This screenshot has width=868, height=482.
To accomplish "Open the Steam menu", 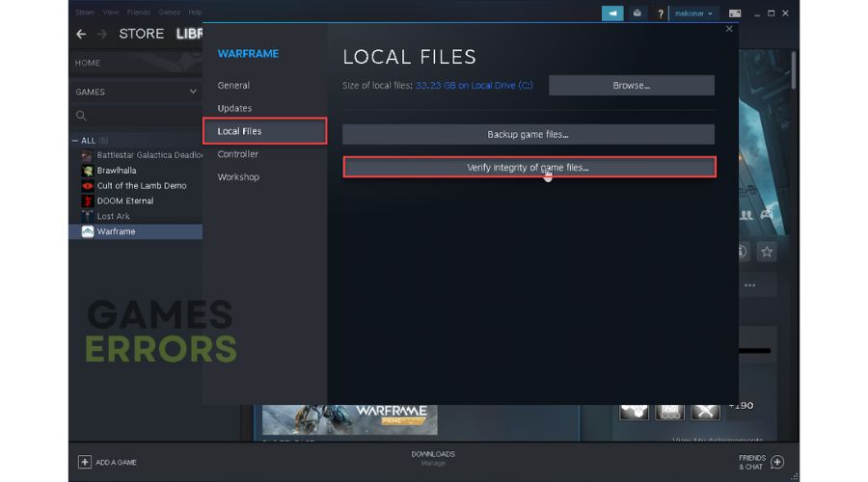I will [85, 13].
